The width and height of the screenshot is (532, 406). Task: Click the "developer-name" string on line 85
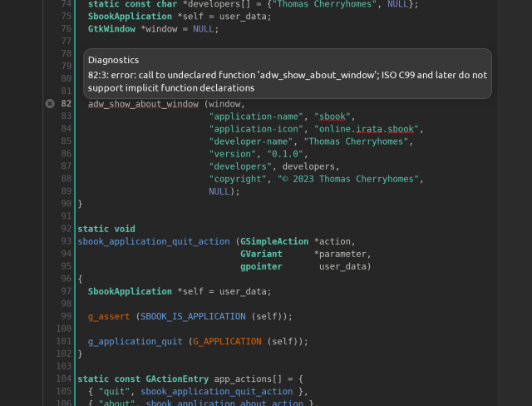[251, 141]
